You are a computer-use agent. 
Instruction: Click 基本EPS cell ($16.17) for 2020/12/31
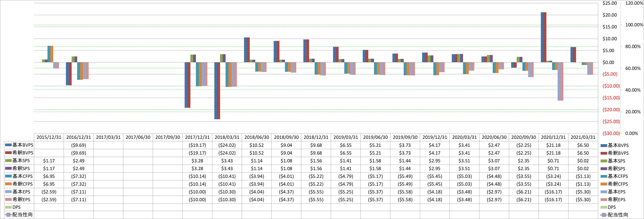(x=553, y=192)
